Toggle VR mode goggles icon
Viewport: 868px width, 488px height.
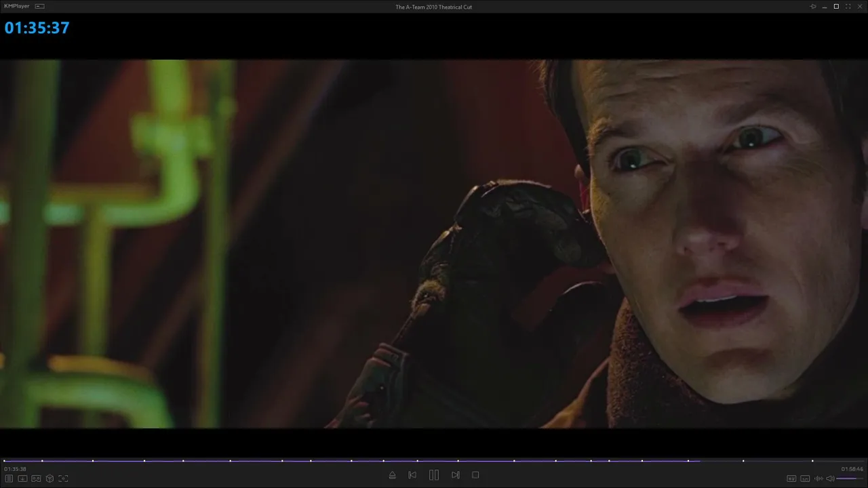[36, 479]
